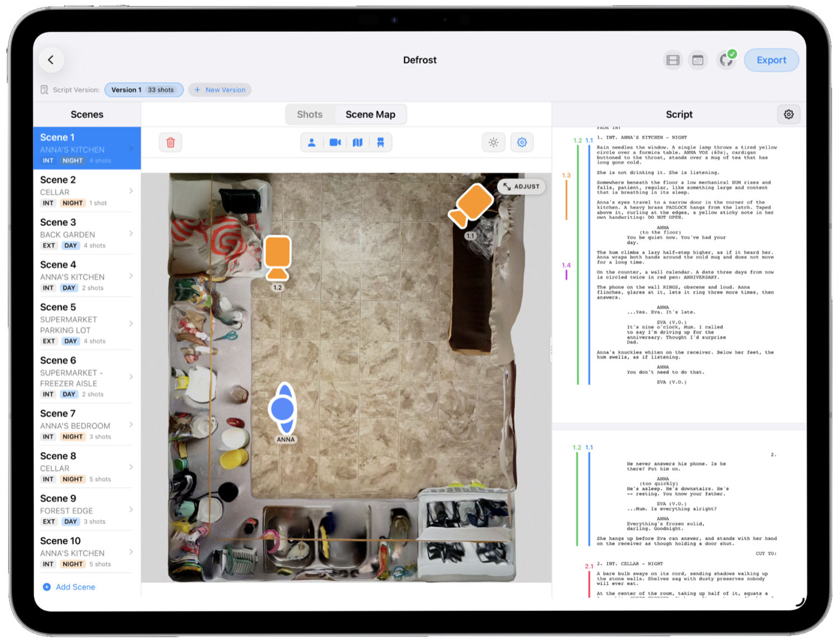Select Version 1 with 33 shots
This screenshot has width=840, height=641.
(x=143, y=90)
